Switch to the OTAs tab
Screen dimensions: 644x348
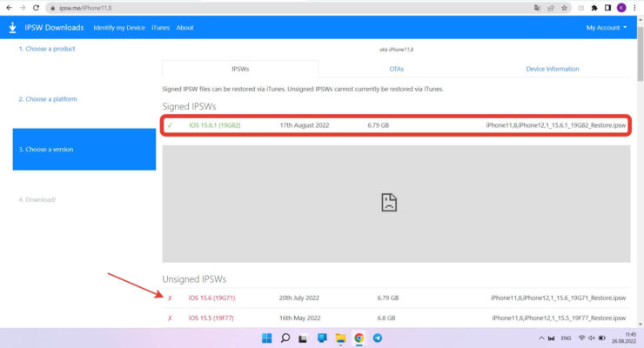[x=396, y=69]
